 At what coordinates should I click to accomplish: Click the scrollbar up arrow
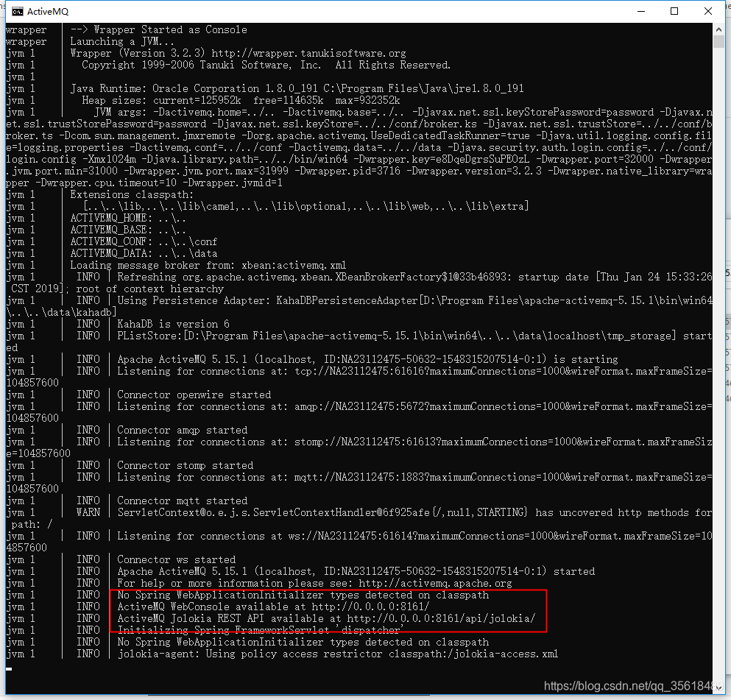click(x=718, y=29)
